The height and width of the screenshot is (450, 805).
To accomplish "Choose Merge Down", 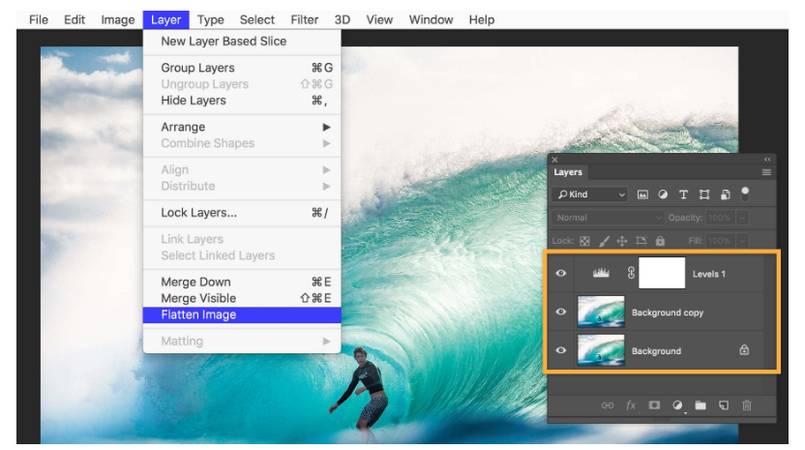I will point(242,282).
